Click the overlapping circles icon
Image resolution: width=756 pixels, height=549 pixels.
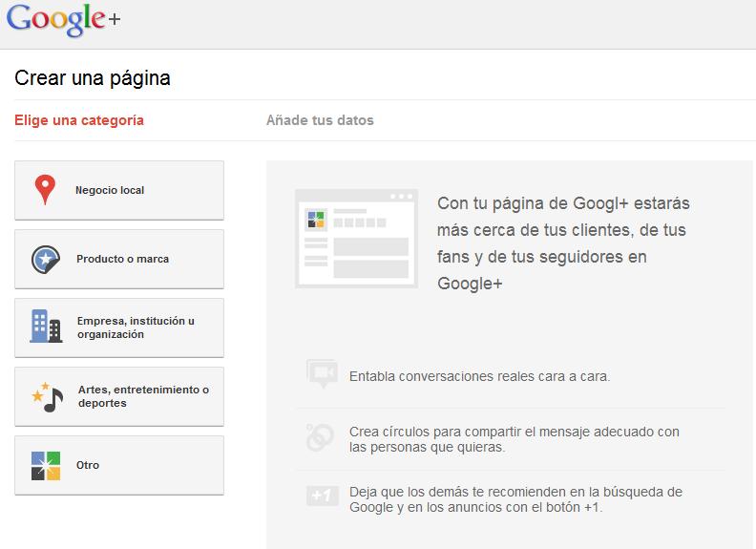tap(320, 437)
